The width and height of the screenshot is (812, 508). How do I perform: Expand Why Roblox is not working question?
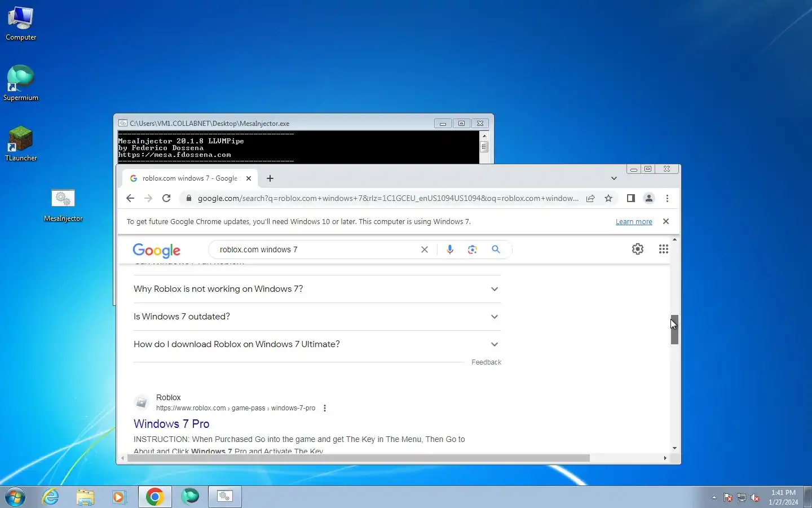(317, 289)
